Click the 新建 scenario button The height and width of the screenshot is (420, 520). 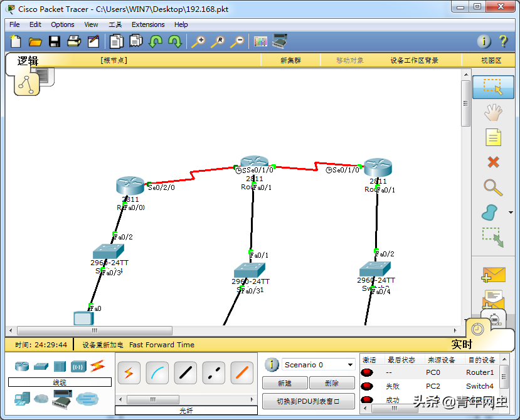click(285, 383)
